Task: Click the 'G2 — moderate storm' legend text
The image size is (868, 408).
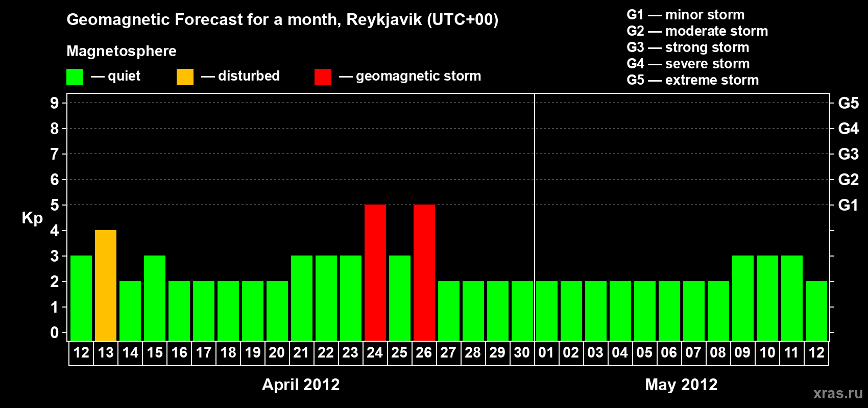Action: click(697, 31)
